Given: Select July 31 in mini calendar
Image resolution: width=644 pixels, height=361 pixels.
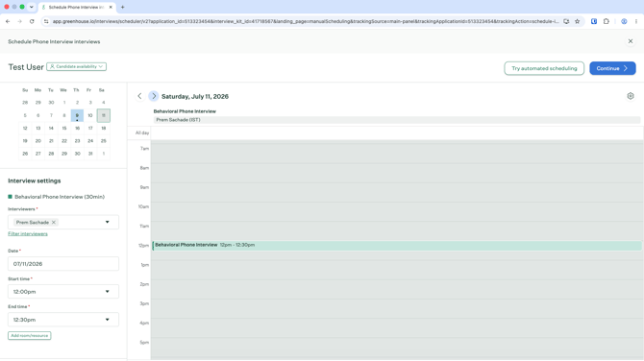Looking at the screenshot, I should point(90,154).
